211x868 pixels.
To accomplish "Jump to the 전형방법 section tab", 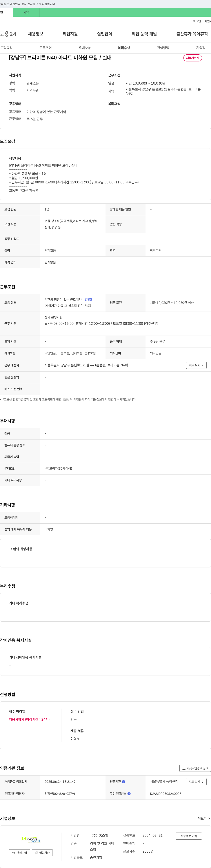I will [x=163, y=48].
